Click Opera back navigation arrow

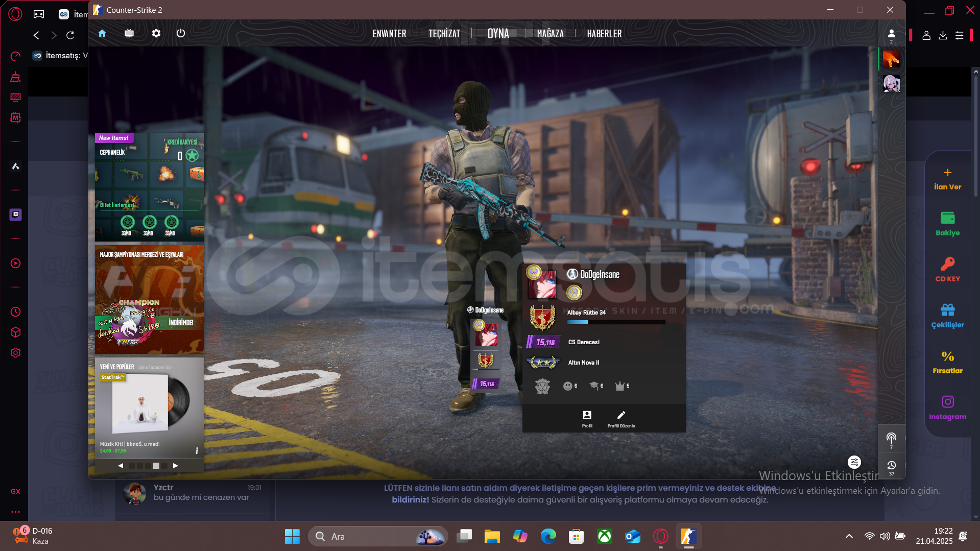pos(36,35)
